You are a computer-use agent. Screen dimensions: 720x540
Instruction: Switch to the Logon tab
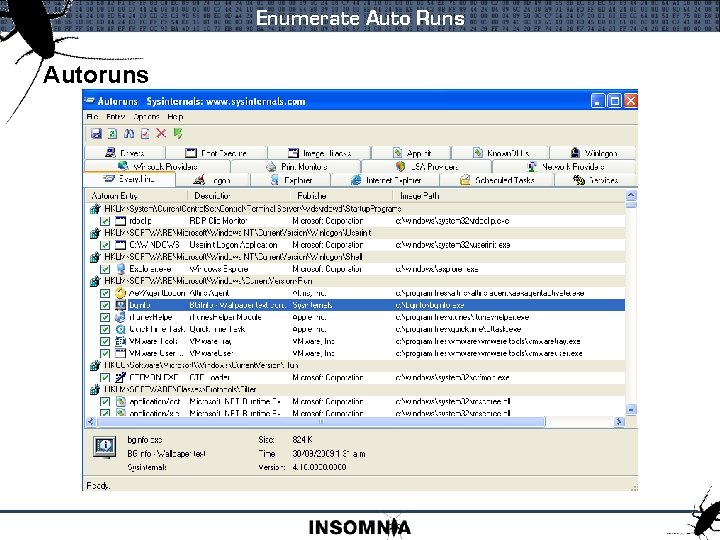tap(213, 180)
